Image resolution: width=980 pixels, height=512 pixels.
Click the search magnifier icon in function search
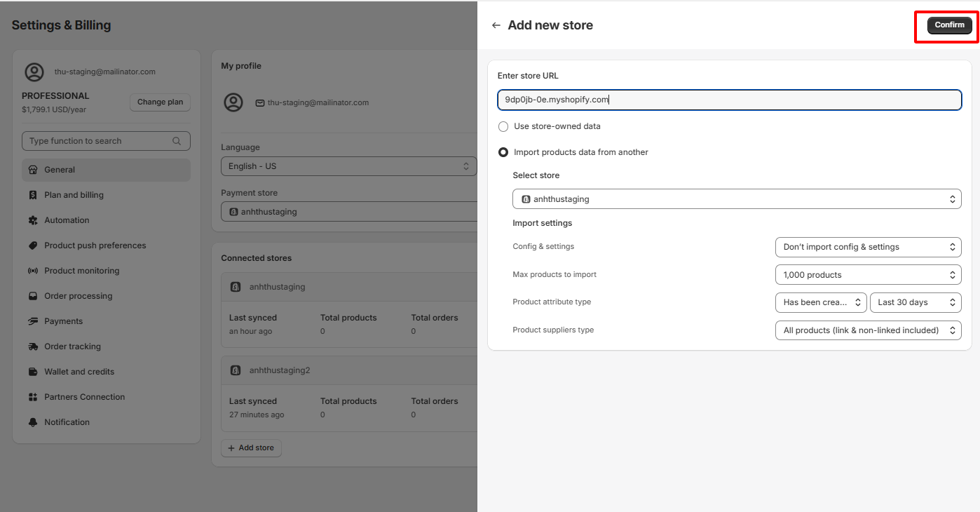[x=177, y=141]
